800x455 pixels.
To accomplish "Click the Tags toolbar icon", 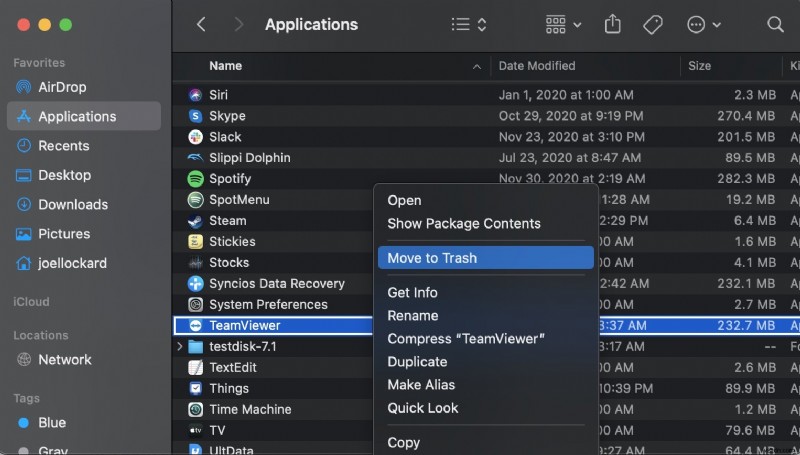I will click(x=653, y=24).
